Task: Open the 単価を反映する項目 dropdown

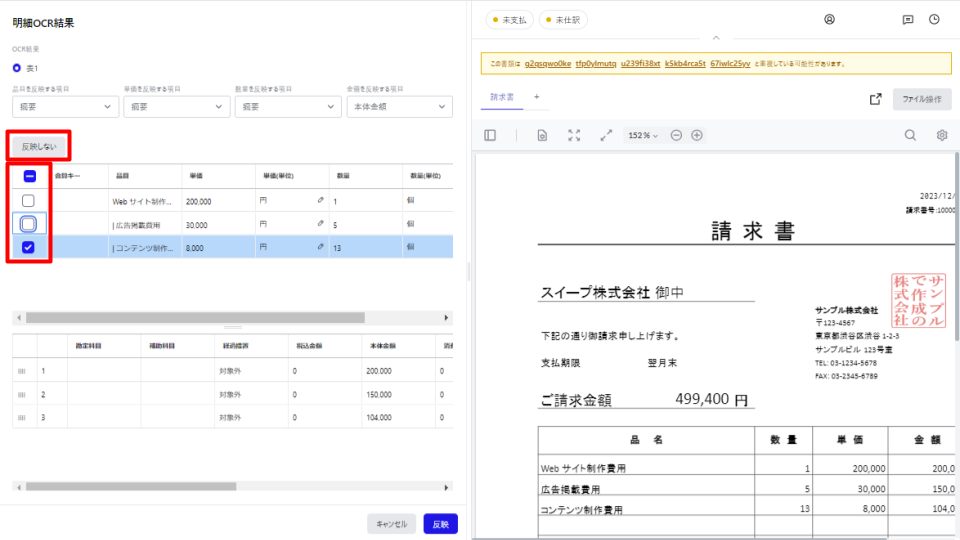Action: [x=177, y=107]
